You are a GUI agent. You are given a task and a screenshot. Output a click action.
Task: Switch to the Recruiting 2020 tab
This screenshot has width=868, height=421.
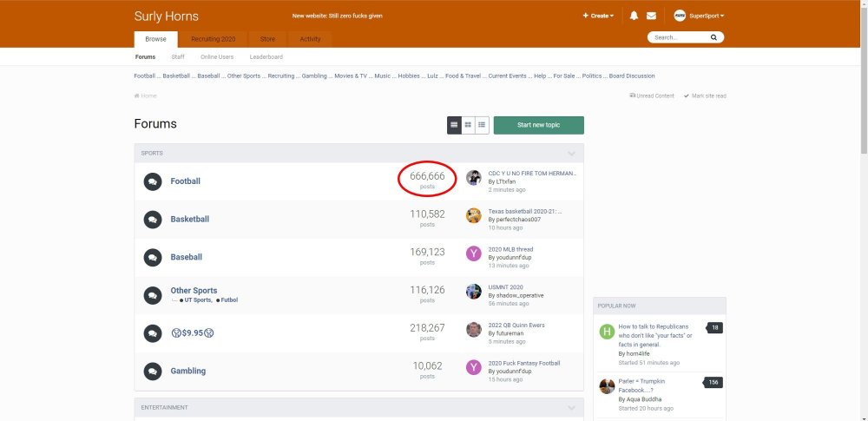click(213, 39)
